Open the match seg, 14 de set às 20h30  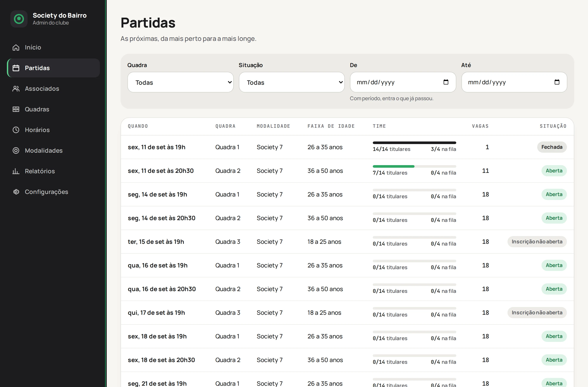coord(347,218)
